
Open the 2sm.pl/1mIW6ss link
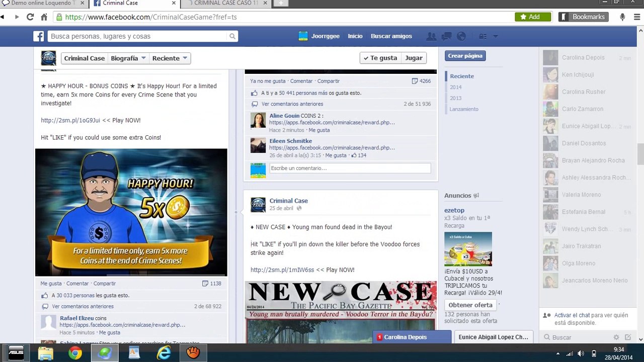282,270
